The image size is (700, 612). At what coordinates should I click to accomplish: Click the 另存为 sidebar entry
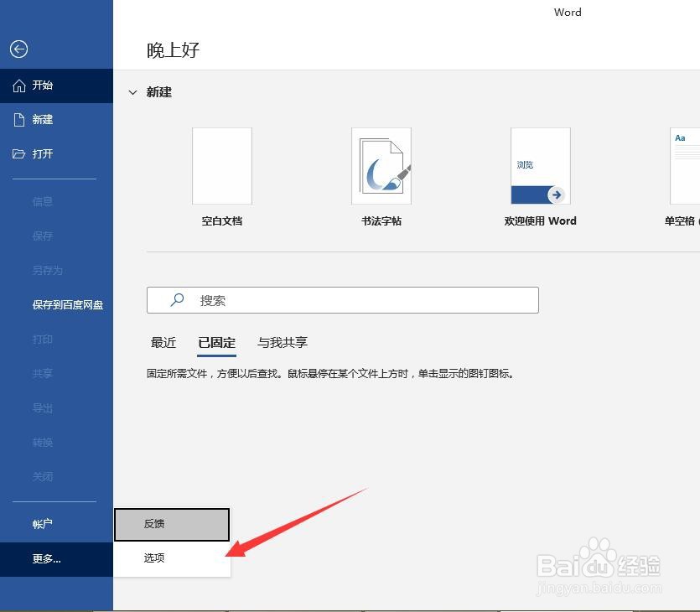(x=56, y=271)
